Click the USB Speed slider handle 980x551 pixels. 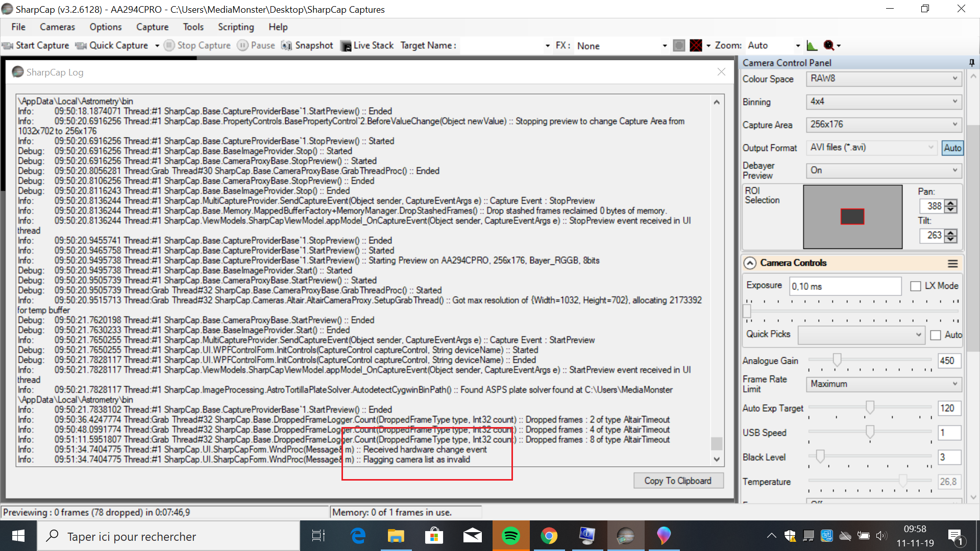click(x=870, y=432)
